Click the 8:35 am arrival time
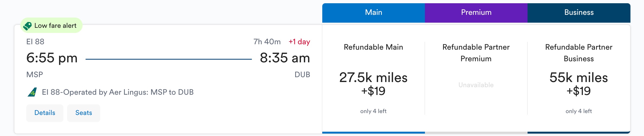Image resolution: width=644 pixels, height=136 pixels. [x=285, y=58]
